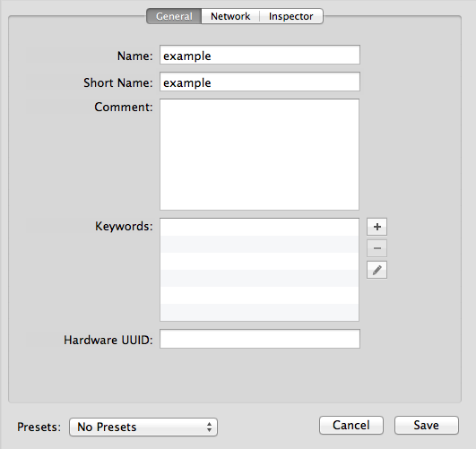Select the Inspector tab

(290, 16)
